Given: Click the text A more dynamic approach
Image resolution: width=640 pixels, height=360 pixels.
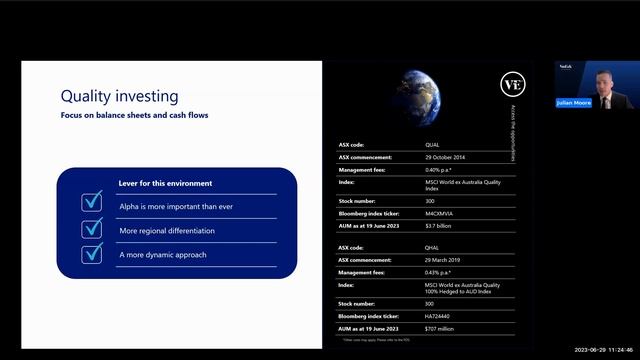Looking at the screenshot, I should pos(163,255).
